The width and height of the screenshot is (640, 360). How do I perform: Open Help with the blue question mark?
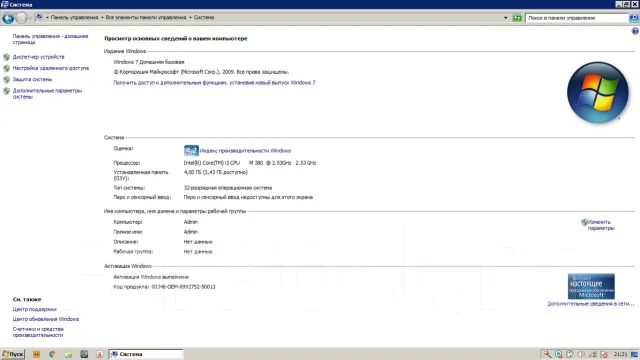pos(635,31)
